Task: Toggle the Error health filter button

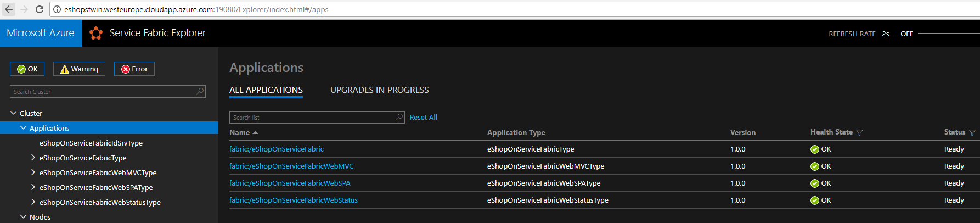Action: click(x=134, y=69)
